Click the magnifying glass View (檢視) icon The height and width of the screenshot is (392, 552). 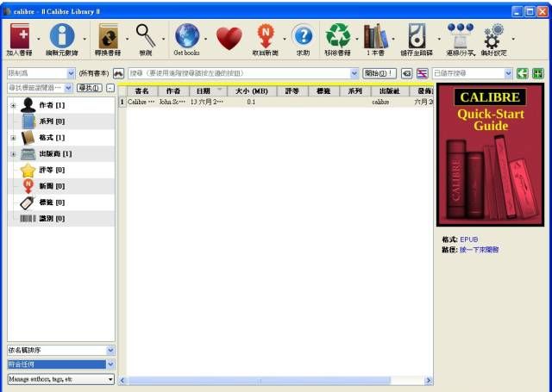(146, 37)
